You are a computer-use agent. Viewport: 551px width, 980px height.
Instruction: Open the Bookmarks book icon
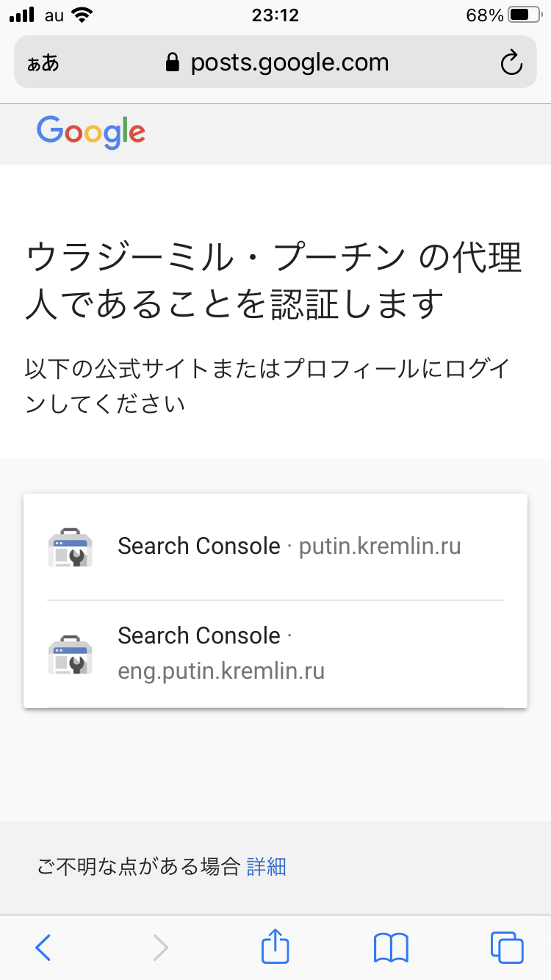coord(391,947)
